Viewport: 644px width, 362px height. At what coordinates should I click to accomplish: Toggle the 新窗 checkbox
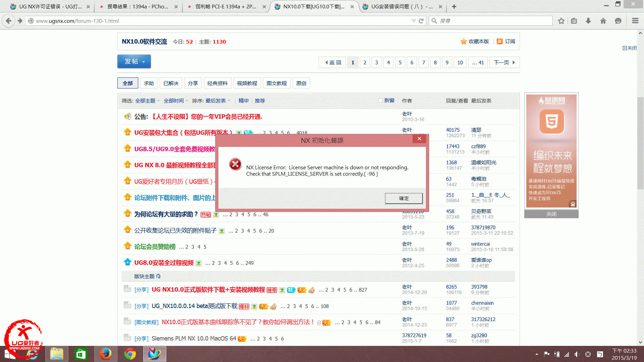380,101
